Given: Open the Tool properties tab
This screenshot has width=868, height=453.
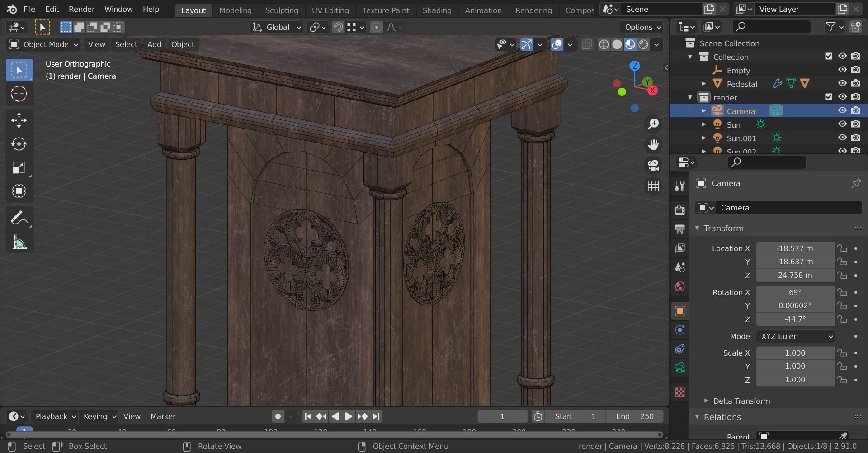Looking at the screenshot, I should tap(680, 186).
